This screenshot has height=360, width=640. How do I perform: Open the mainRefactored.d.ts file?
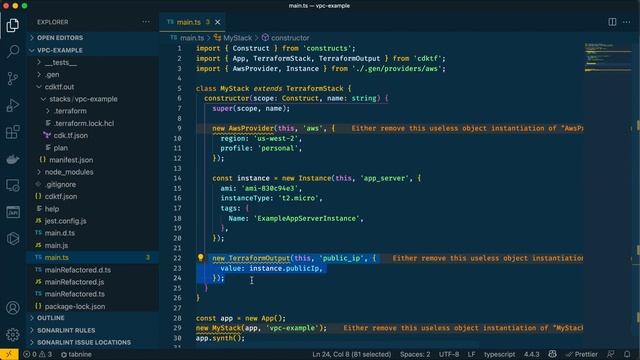[x=78, y=270]
